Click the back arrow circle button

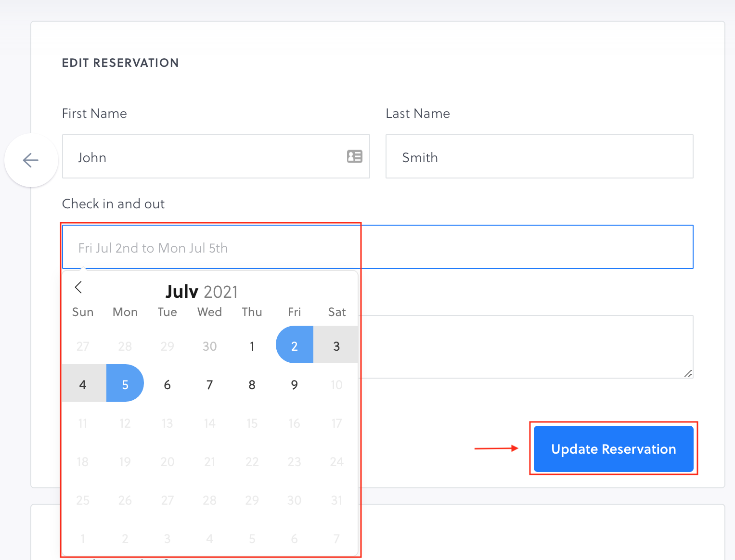tap(31, 160)
